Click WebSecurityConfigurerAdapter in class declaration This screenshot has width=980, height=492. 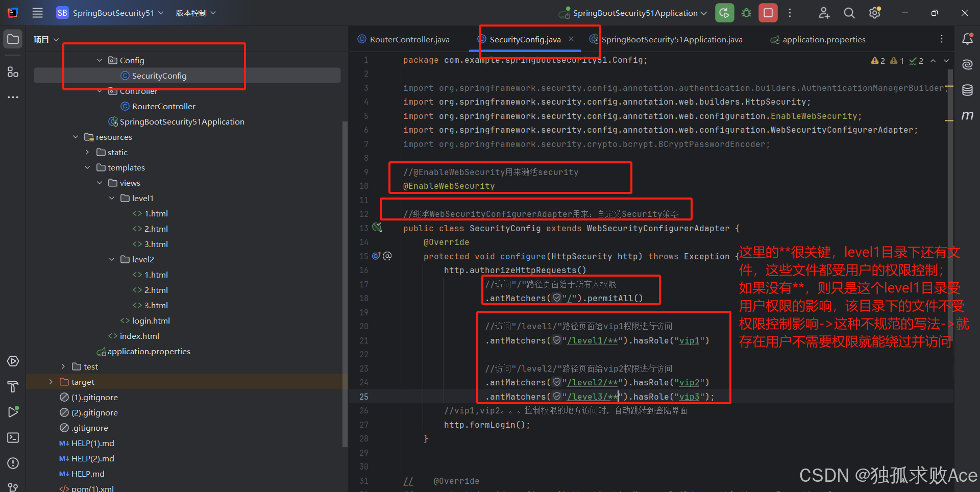(658, 228)
